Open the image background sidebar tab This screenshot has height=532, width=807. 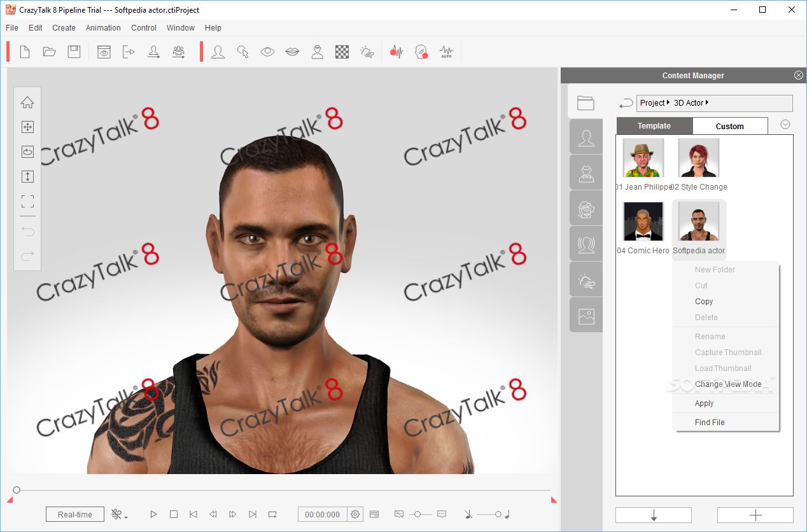point(586,316)
